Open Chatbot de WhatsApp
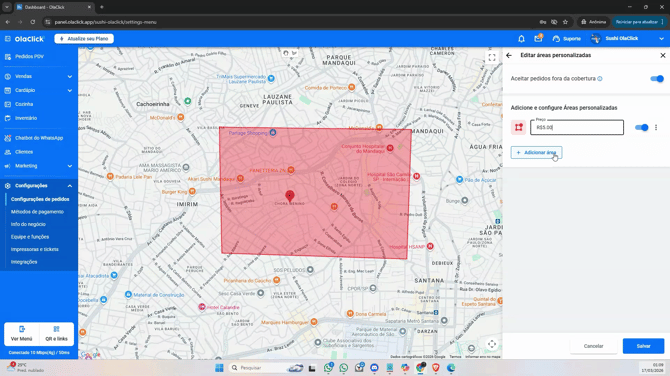Image resolution: width=670 pixels, height=376 pixels. coord(39,138)
